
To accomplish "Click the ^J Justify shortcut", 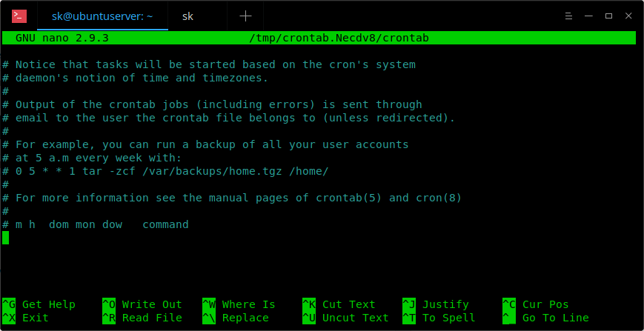I will coord(436,305).
